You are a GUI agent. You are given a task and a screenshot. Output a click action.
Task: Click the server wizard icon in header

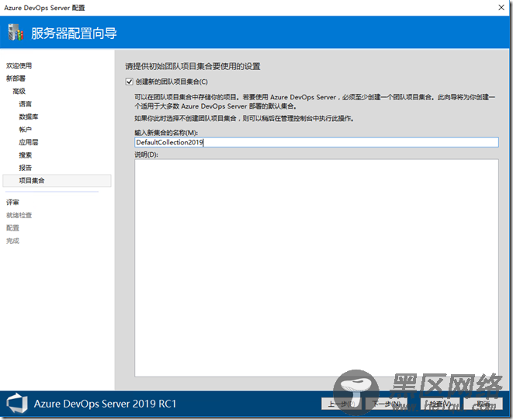coord(16,33)
